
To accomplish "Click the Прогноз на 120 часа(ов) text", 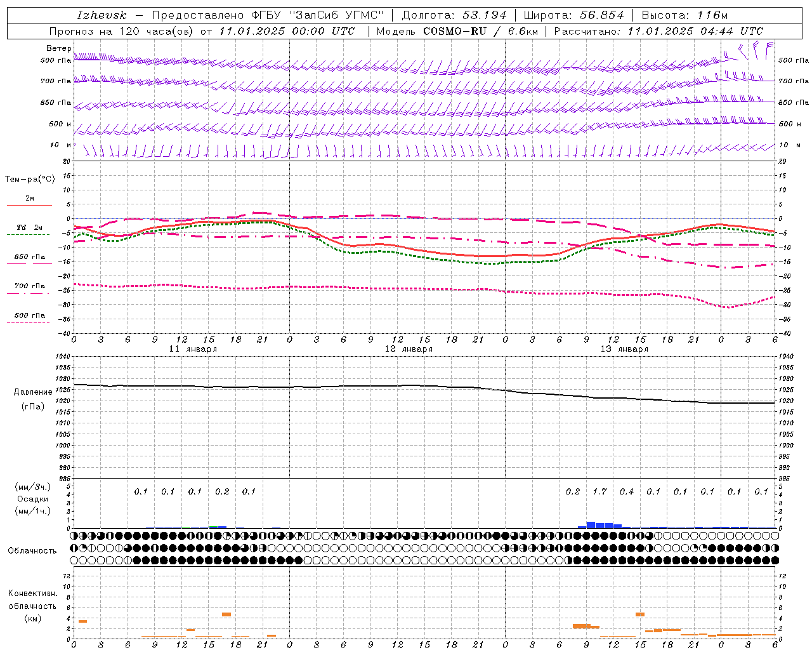I will (x=122, y=31).
